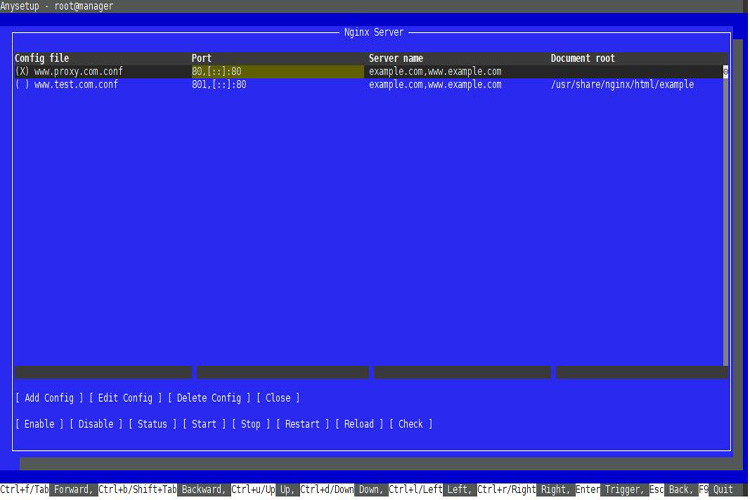Click server name in www.test.com.conf row

pyautogui.click(x=435, y=84)
